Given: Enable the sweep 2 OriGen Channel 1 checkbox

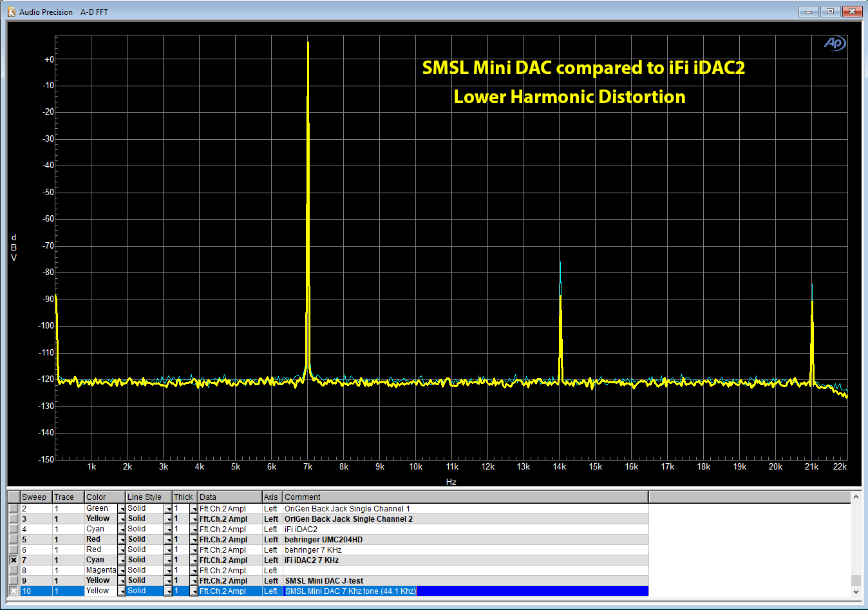Looking at the screenshot, I should coord(14,508).
